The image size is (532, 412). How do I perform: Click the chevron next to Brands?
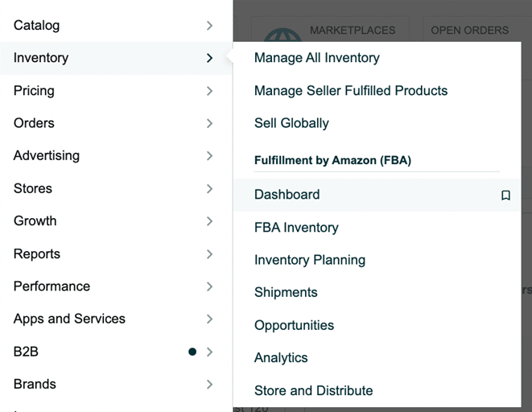pyautogui.click(x=210, y=384)
